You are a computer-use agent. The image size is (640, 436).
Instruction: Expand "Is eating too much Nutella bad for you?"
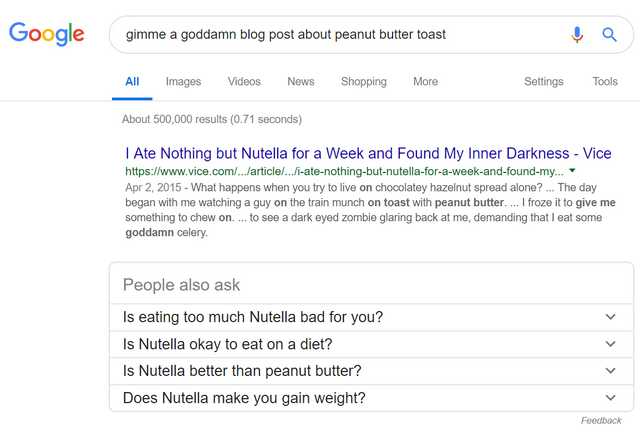(371, 317)
